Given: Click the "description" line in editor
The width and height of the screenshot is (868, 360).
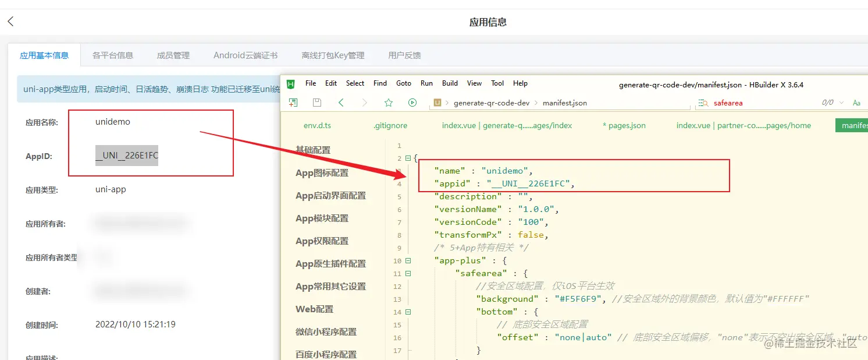Looking at the screenshot, I should click(x=483, y=196).
